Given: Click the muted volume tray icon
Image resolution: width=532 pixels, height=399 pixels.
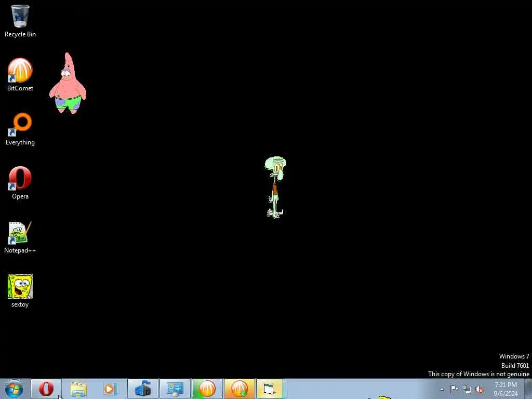Looking at the screenshot, I should point(480,390).
